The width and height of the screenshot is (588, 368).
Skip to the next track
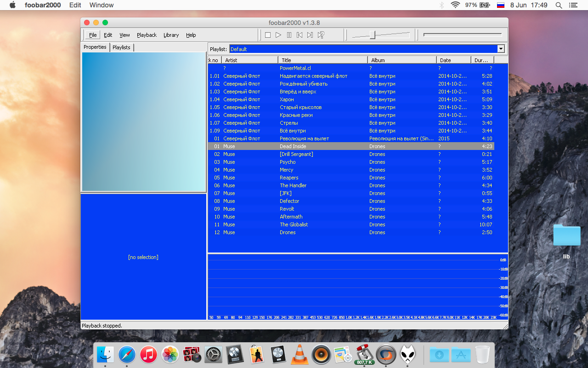pyautogui.click(x=310, y=35)
